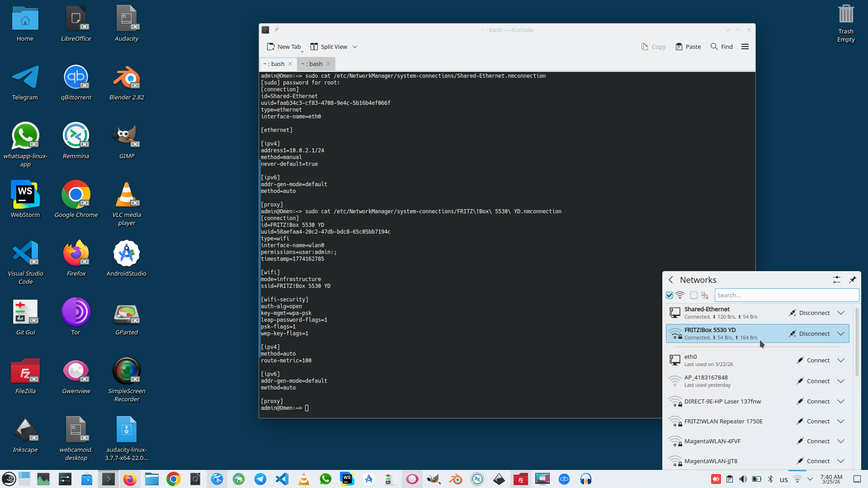Expand FRITZ!Box 5530 YD details chevron
Screen dimensions: 868x488
pos(841,333)
